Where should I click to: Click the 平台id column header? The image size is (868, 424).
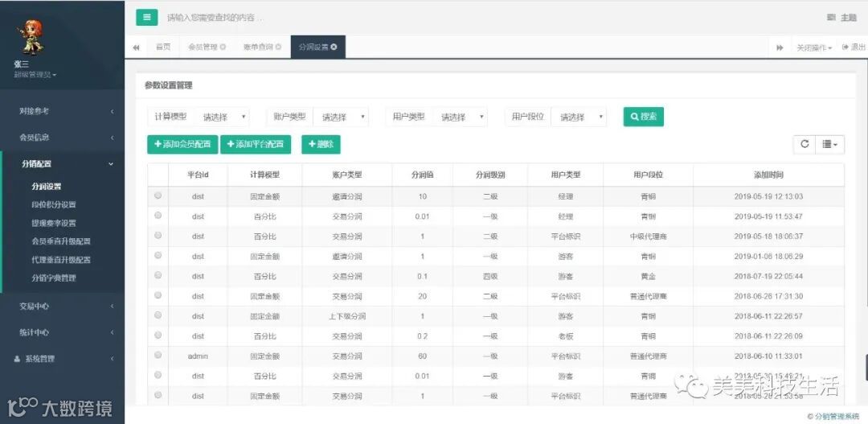point(199,175)
